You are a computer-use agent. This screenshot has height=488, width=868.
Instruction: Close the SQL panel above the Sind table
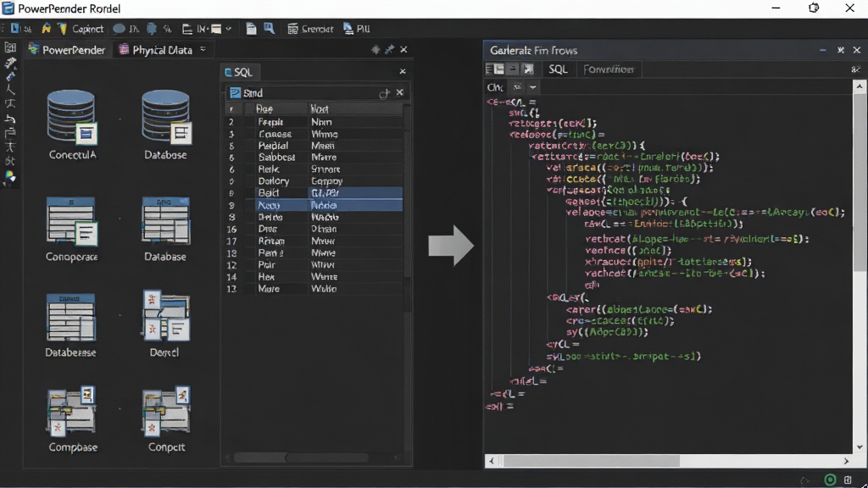pyautogui.click(x=403, y=71)
